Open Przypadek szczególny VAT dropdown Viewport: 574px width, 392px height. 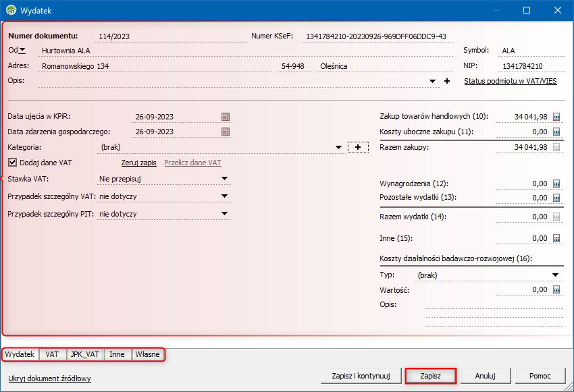pos(224,196)
